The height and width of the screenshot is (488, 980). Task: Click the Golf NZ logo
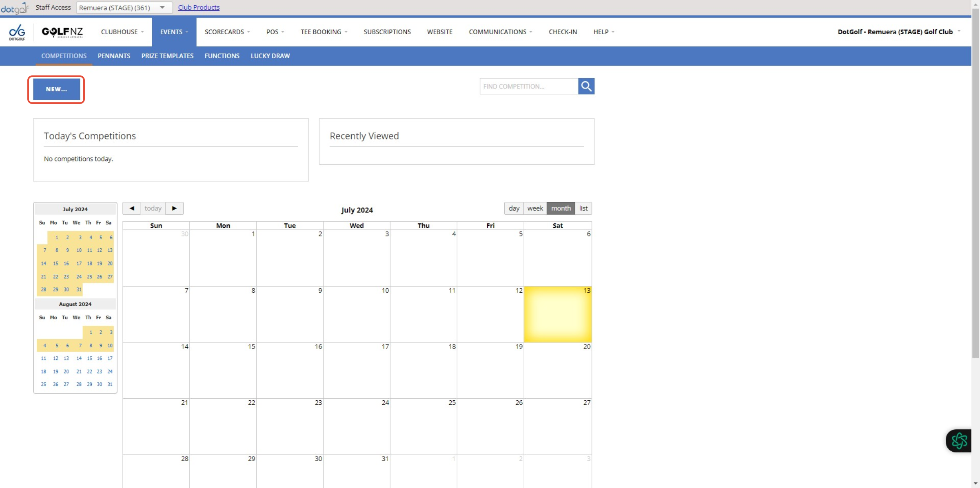click(x=62, y=32)
